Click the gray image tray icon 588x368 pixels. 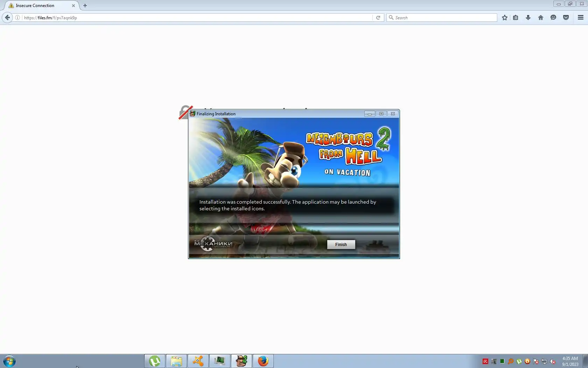click(494, 361)
